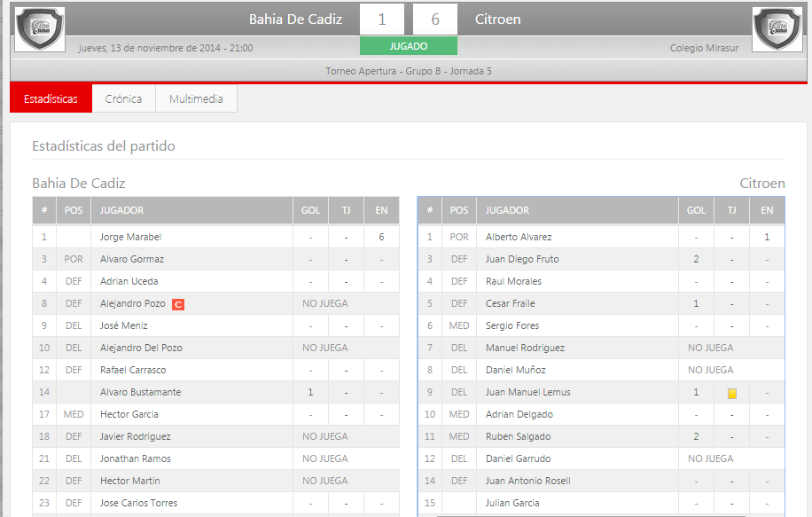Click the red captain badge beside Alejandro Pozo
Image resolution: width=812 pixels, height=517 pixels.
tap(178, 304)
